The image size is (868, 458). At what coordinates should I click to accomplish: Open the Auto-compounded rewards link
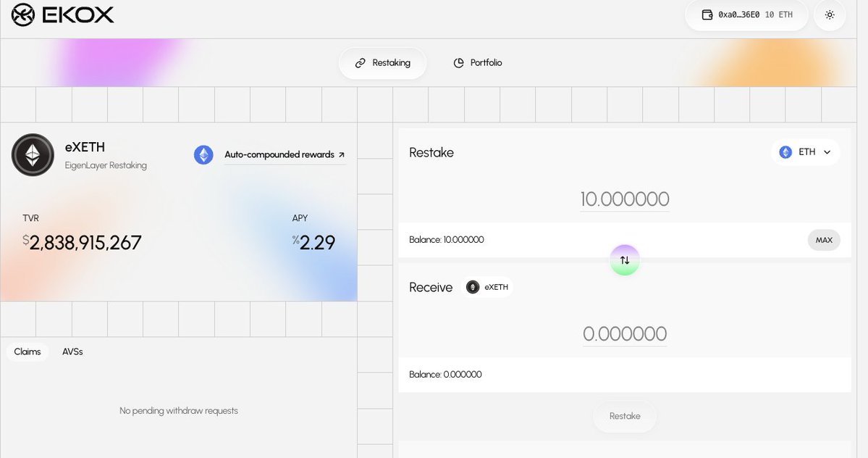[285, 155]
